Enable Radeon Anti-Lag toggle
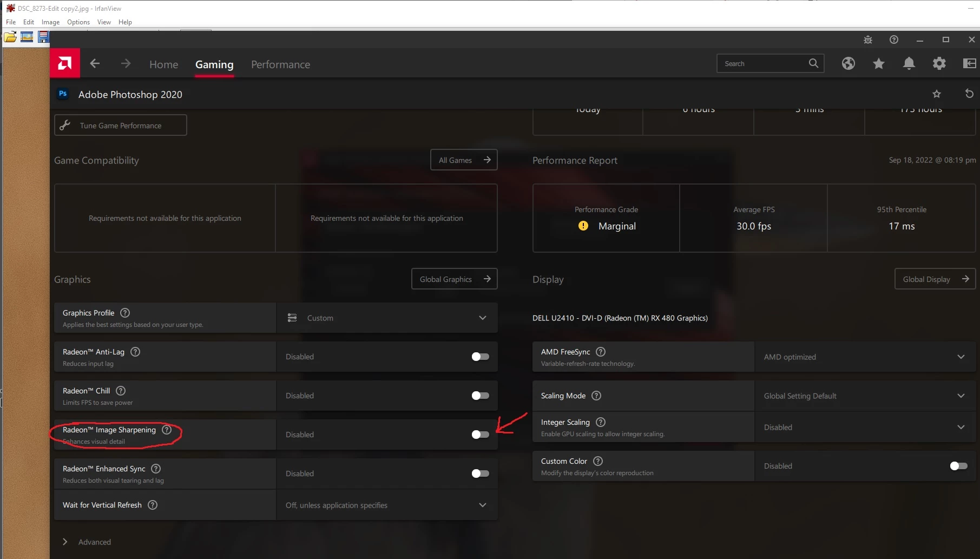 tap(480, 357)
